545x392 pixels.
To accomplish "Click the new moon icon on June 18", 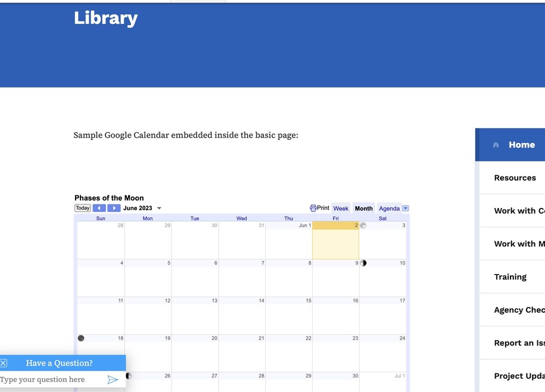I will click(x=81, y=338).
